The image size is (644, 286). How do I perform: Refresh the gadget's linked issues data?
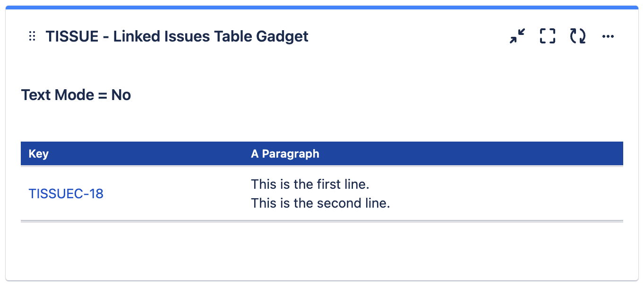point(577,36)
